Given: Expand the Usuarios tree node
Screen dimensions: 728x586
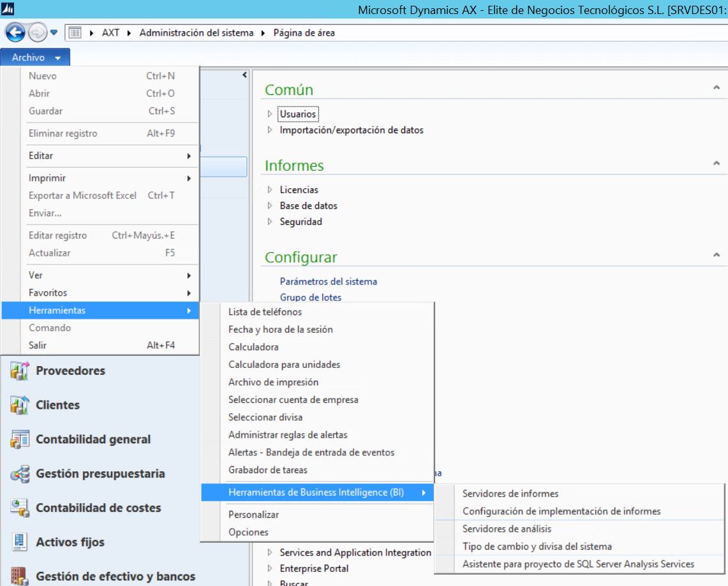Looking at the screenshot, I should pos(270,114).
